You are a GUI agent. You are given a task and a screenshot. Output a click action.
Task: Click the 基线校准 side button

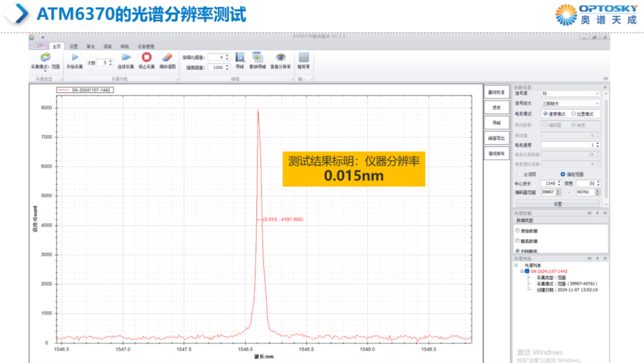[x=497, y=92]
